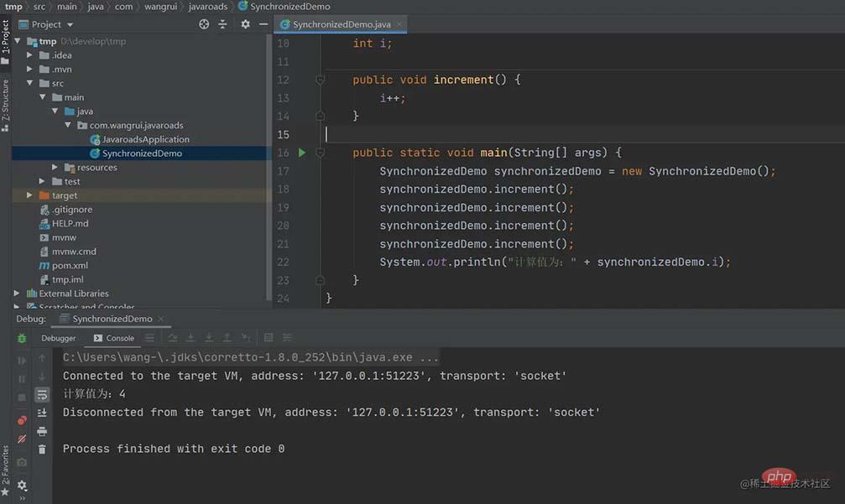The image size is (845, 504).
Task: Click the Resume Program icon
Action: click(x=22, y=361)
